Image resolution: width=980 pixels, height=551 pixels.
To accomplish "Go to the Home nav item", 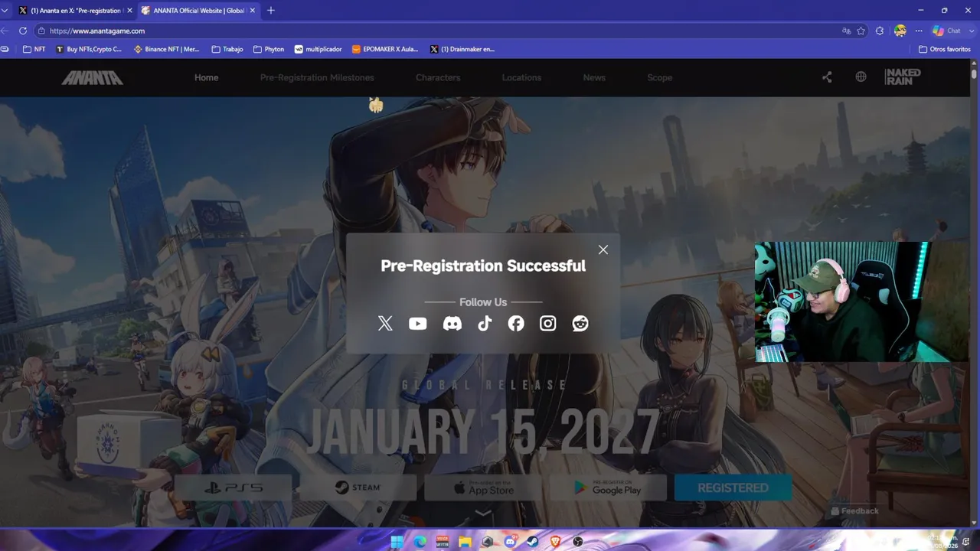I will (206, 77).
